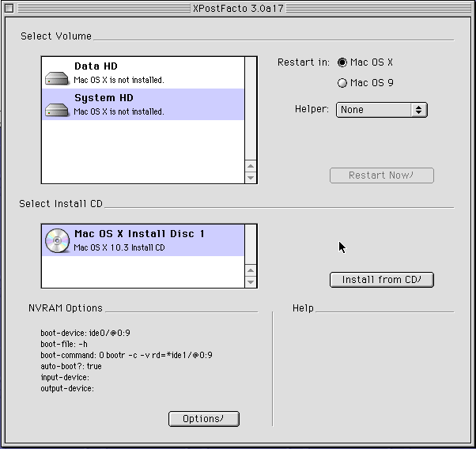The height and width of the screenshot is (449, 476).
Task: Click the 'boot-file: -h' line
Action: [64, 345]
